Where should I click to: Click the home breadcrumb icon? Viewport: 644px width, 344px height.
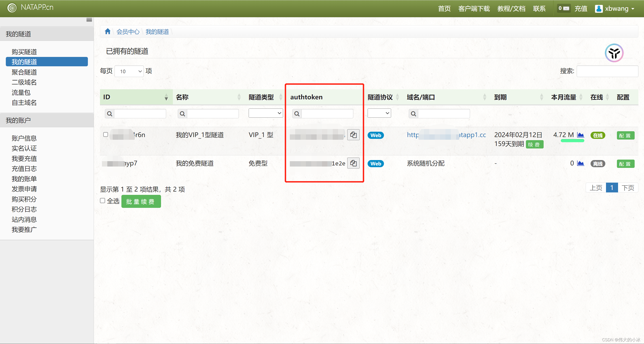click(108, 31)
